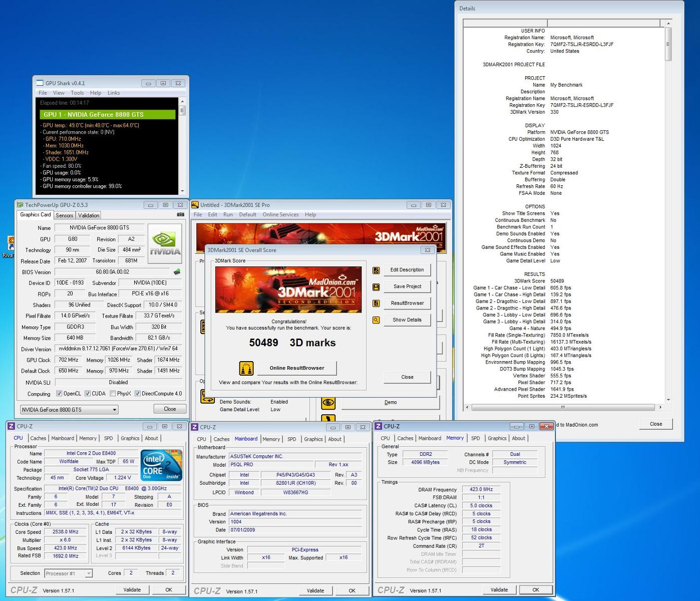The image size is (700, 601).
Task: Click the CPU-Z Z icon in Memory window
Action: tap(379, 426)
